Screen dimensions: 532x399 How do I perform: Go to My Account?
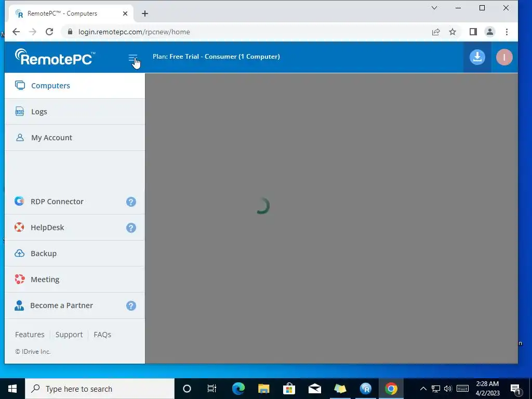75,138
